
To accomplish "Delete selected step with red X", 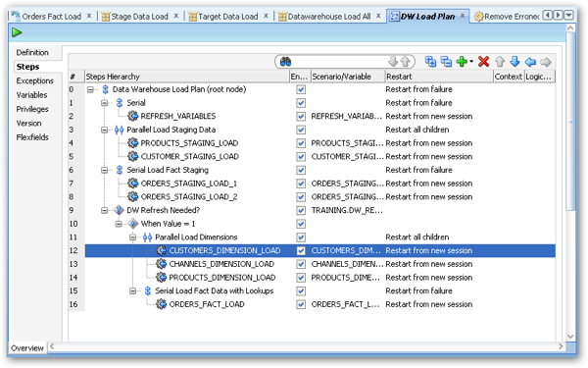I will pyautogui.click(x=484, y=61).
